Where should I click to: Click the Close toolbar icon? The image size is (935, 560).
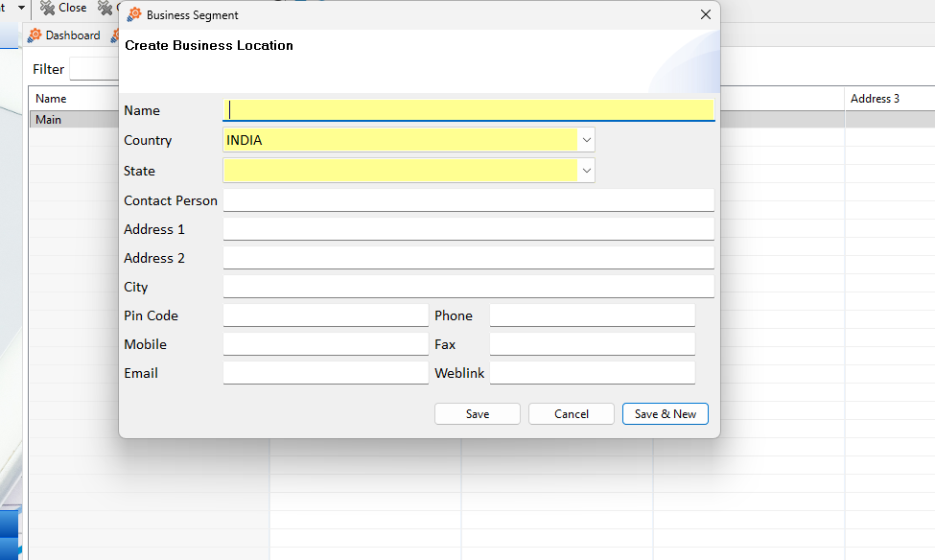(x=47, y=8)
